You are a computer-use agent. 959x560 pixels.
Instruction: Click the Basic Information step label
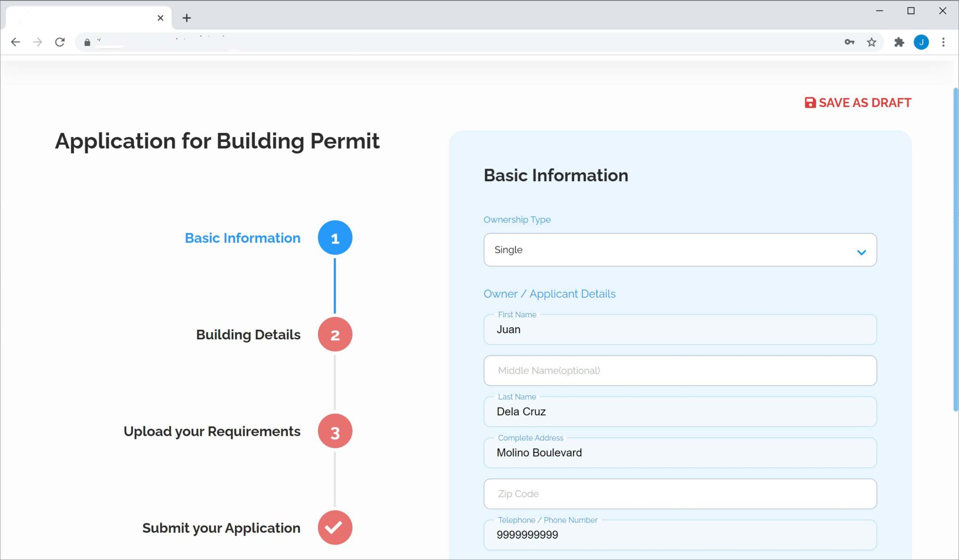(243, 237)
